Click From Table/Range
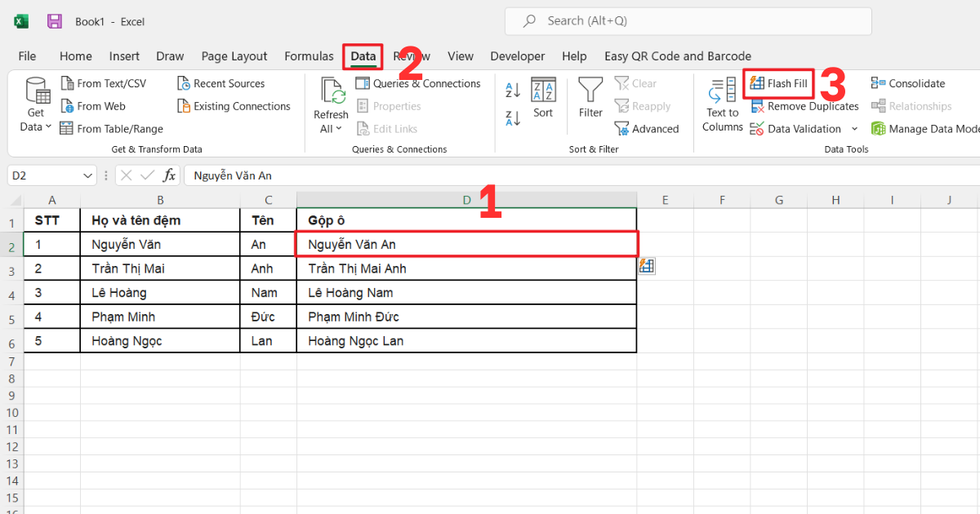The height and width of the screenshot is (514, 980). tap(112, 129)
